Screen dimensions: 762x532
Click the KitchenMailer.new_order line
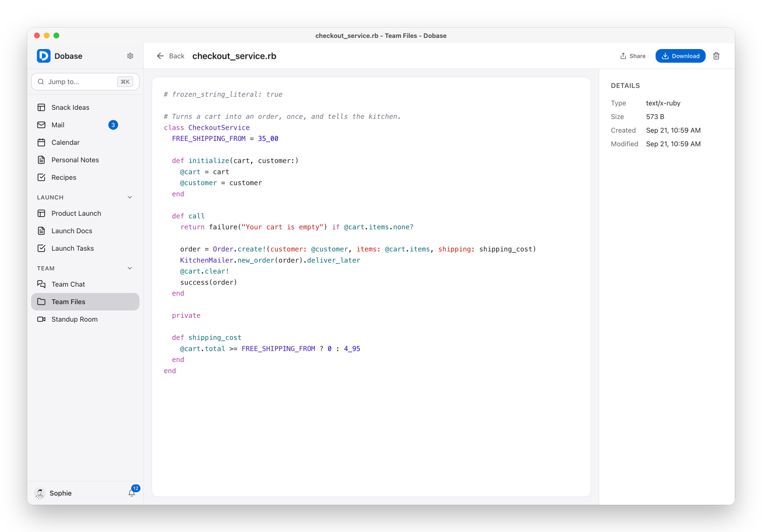[270, 260]
